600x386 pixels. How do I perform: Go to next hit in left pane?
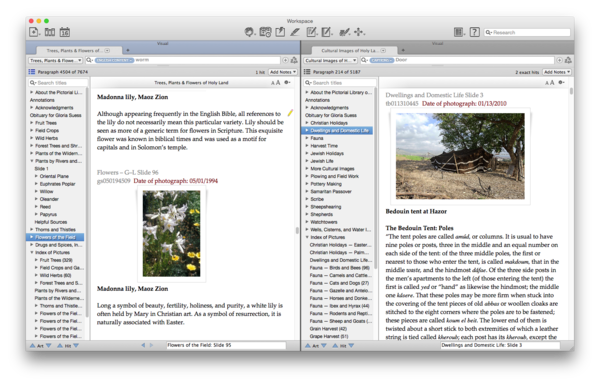76,345
